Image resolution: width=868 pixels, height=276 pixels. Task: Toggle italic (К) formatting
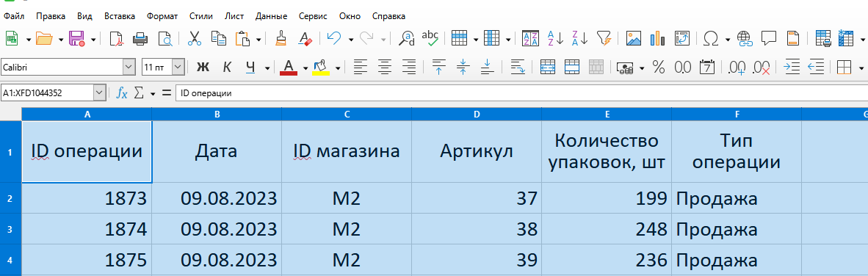(x=227, y=68)
